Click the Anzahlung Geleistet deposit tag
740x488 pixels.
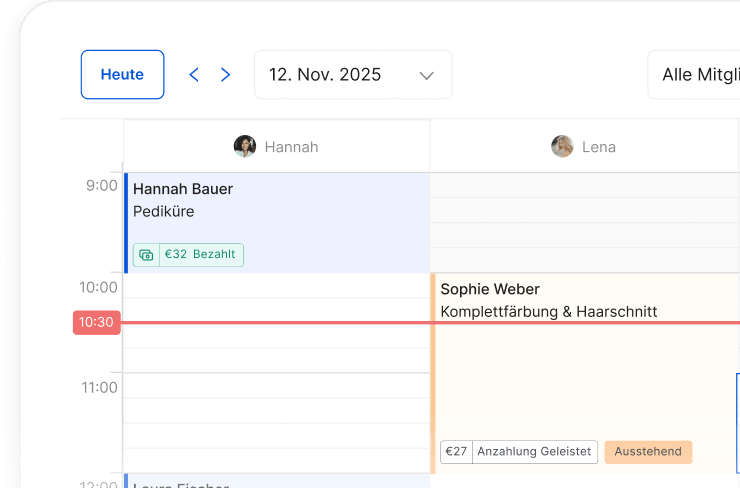(534, 452)
